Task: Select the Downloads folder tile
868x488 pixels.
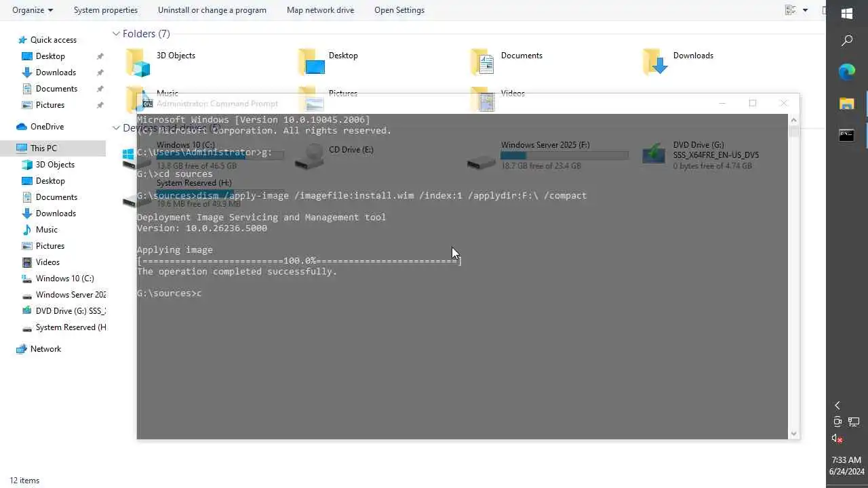Action: pyautogui.click(x=678, y=62)
